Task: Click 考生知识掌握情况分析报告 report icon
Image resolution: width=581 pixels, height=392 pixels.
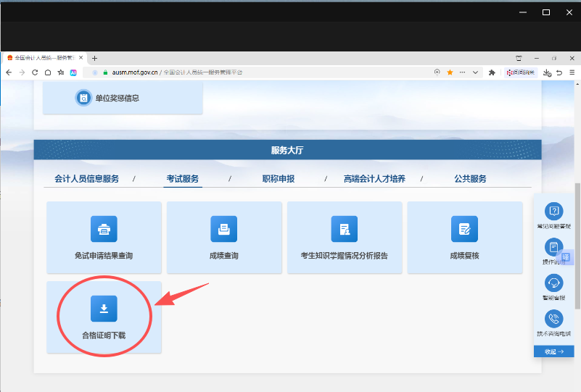Action: [x=345, y=229]
